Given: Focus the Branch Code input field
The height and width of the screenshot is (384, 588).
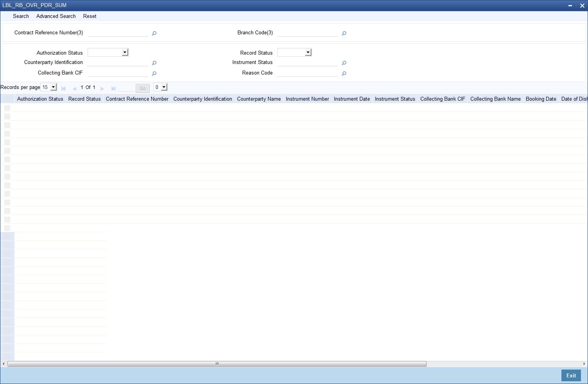Looking at the screenshot, I should [x=307, y=33].
